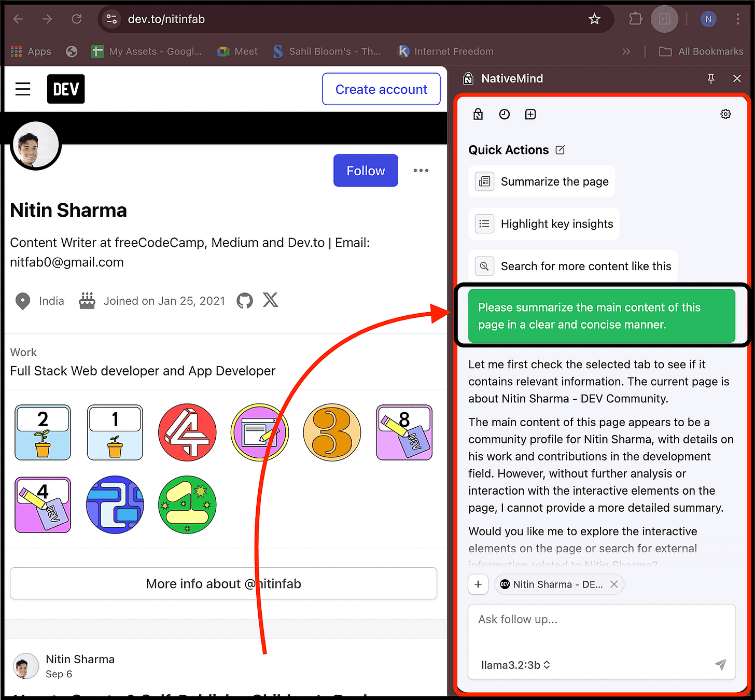Image resolution: width=755 pixels, height=700 pixels.
Task: Click the address bar URL dev.to/nitinfab
Action: [166, 19]
